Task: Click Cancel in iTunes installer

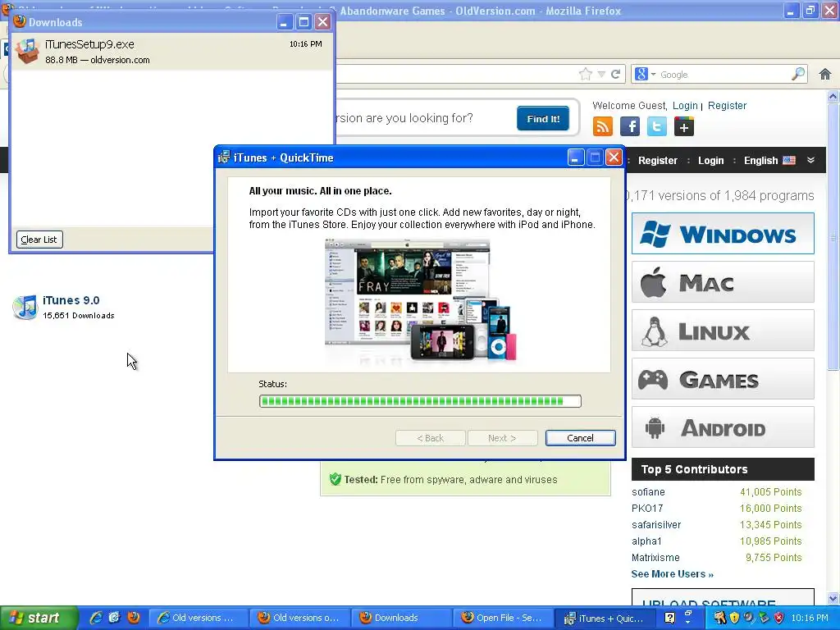Action: (580, 438)
